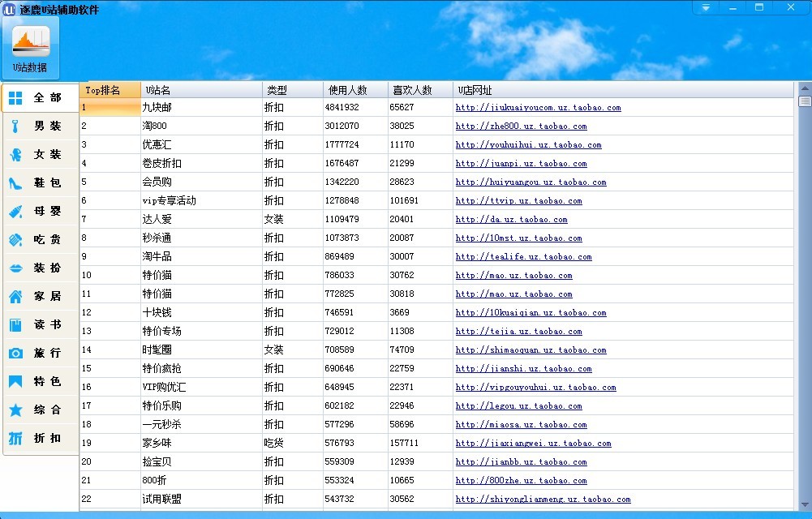Open 800zhe.uz.taobao.com link
This screenshot has height=519, width=812.
[x=521, y=480]
